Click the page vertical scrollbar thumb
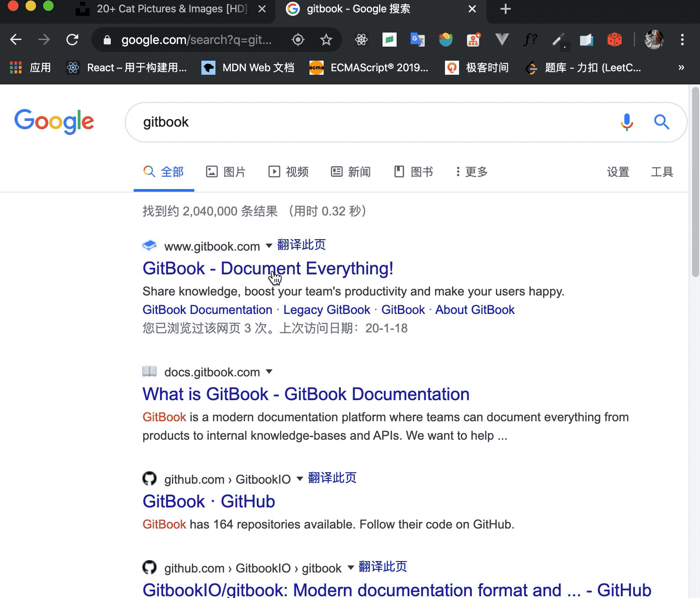This screenshot has width=700, height=598. tap(695, 182)
